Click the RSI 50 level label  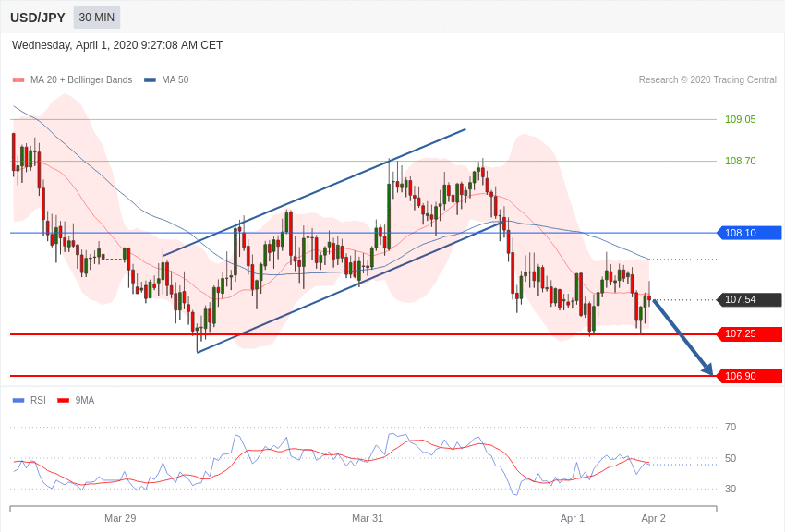pyautogui.click(x=731, y=458)
